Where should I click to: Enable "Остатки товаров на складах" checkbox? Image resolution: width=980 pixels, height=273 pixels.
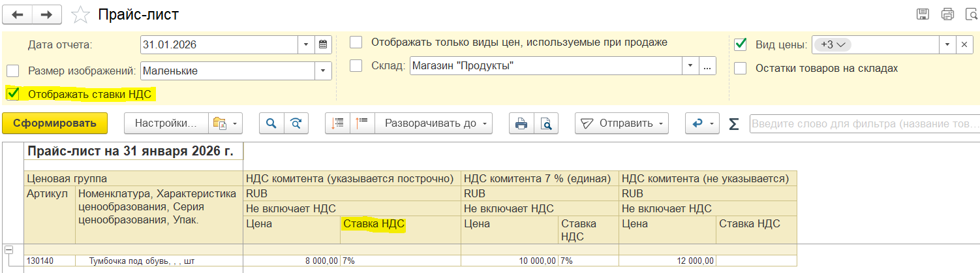coord(740,68)
